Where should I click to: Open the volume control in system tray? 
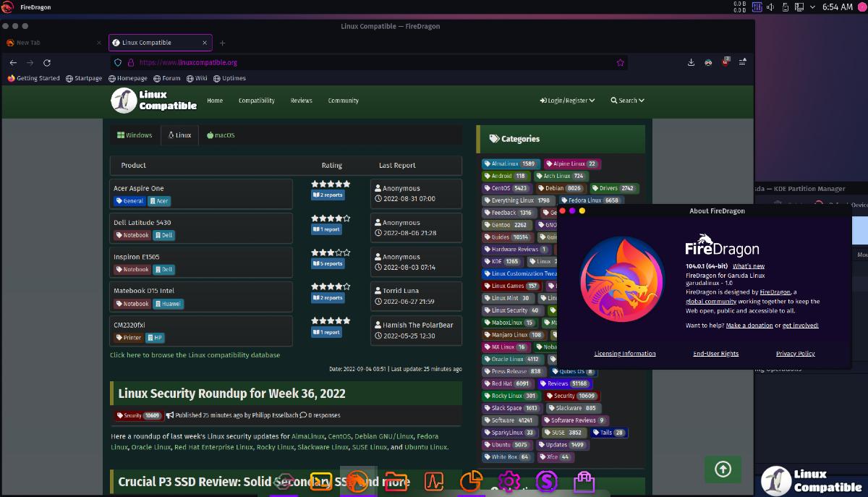pos(771,7)
